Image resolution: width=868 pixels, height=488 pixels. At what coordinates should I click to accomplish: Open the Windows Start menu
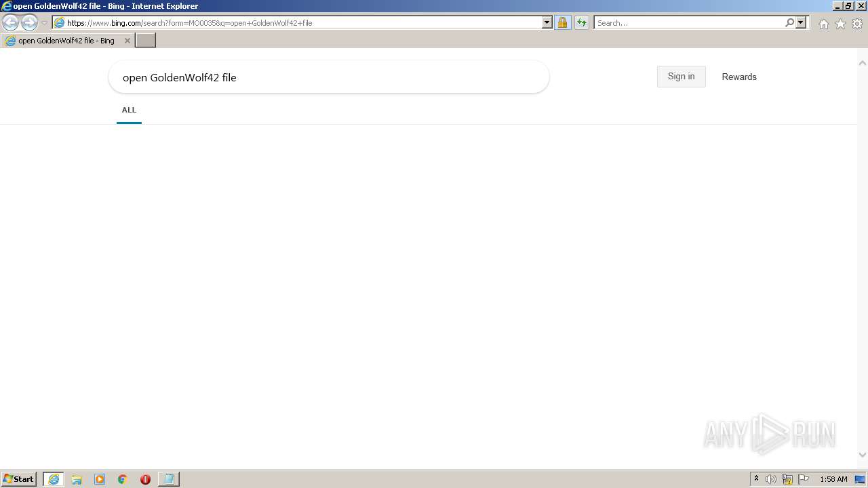click(x=19, y=479)
